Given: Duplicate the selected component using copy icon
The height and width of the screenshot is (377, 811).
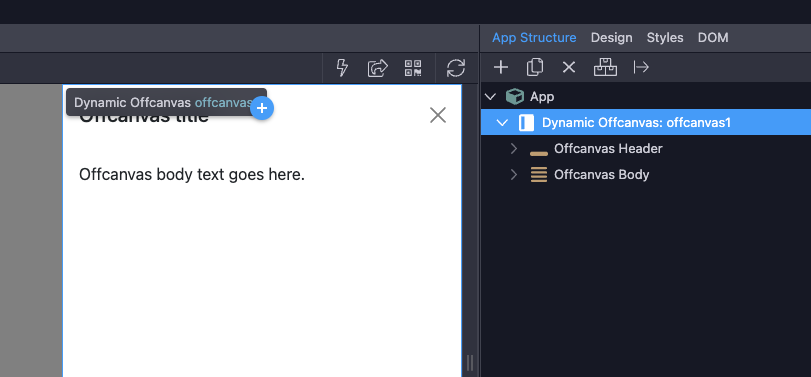Looking at the screenshot, I should coord(535,67).
